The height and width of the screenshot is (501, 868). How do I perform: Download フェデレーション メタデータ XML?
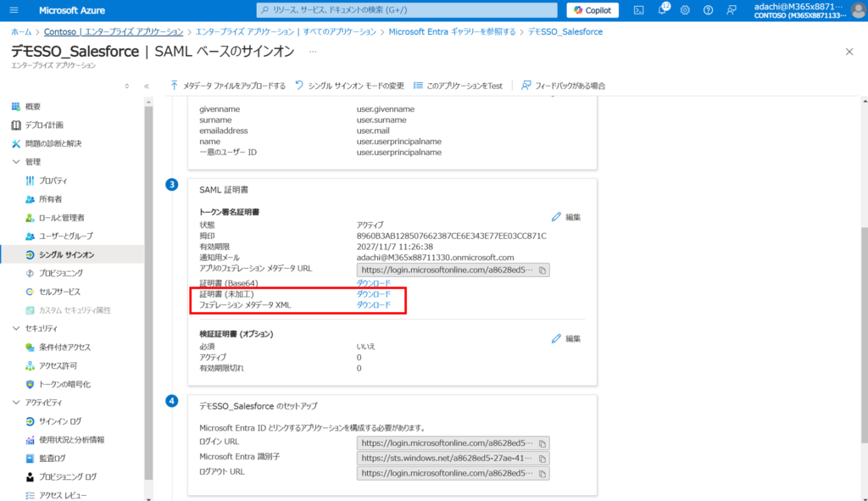(374, 305)
